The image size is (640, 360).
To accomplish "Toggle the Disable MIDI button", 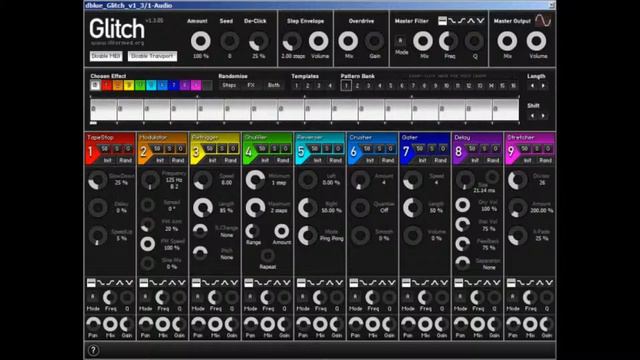I will click(106, 56).
